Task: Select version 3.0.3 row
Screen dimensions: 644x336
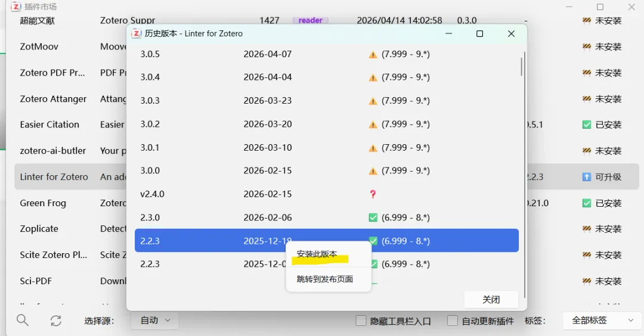Action: click(x=327, y=101)
